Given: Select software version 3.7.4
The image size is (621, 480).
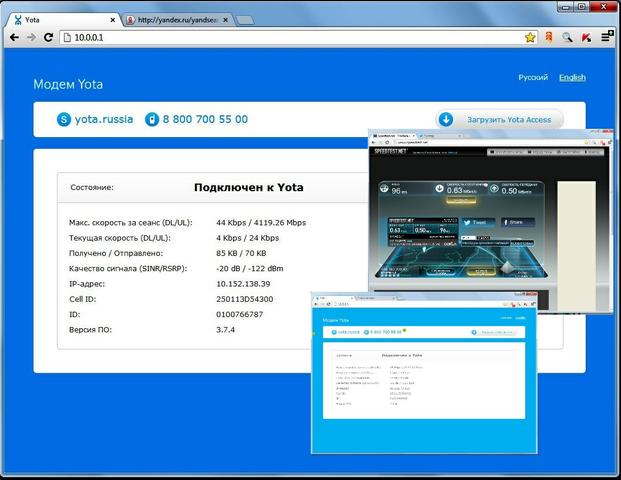Looking at the screenshot, I should (x=225, y=330).
